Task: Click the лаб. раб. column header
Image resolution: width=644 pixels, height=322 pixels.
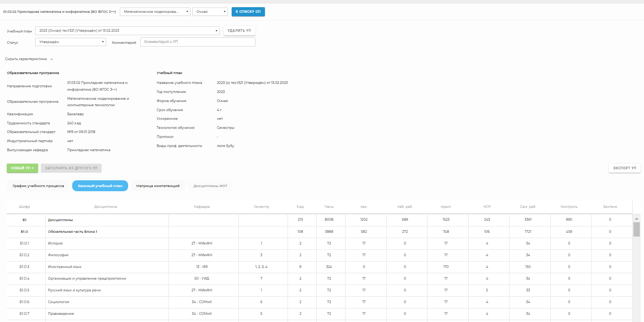Action: (405, 207)
